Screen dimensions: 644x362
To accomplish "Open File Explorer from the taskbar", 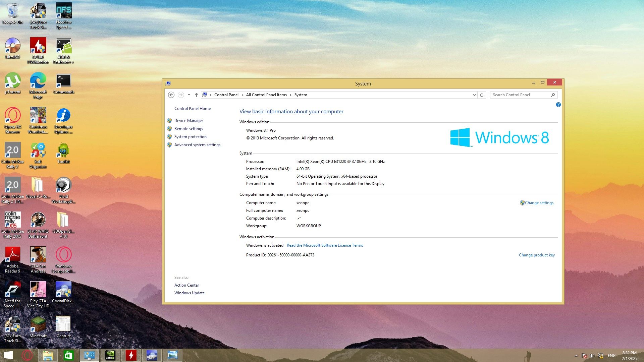I will [48, 355].
